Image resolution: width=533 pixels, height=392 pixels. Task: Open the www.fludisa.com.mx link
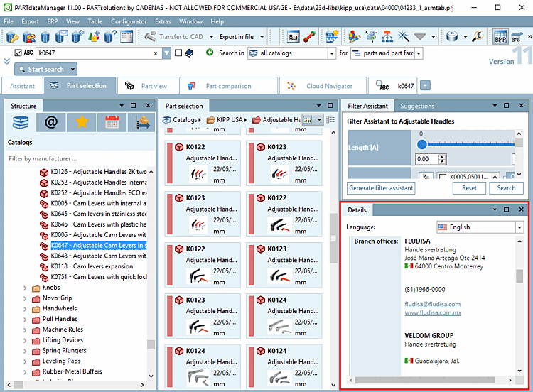(433, 312)
